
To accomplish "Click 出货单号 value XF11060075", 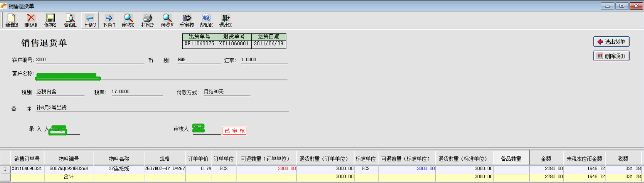I will [x=200, y=44].
